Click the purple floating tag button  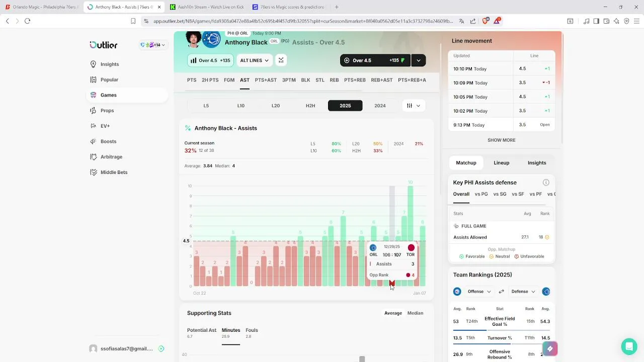pos(550,348)
